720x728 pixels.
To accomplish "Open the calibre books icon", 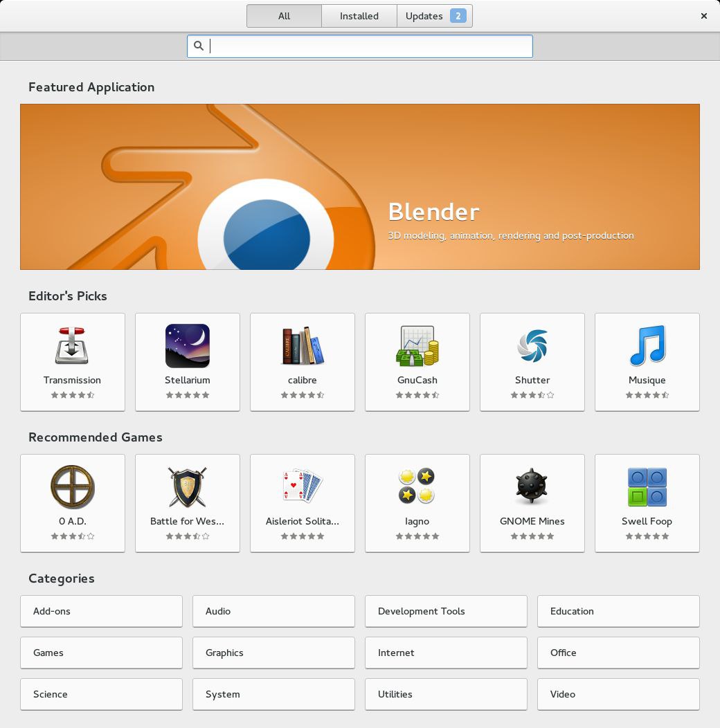I will pos(303,346).
